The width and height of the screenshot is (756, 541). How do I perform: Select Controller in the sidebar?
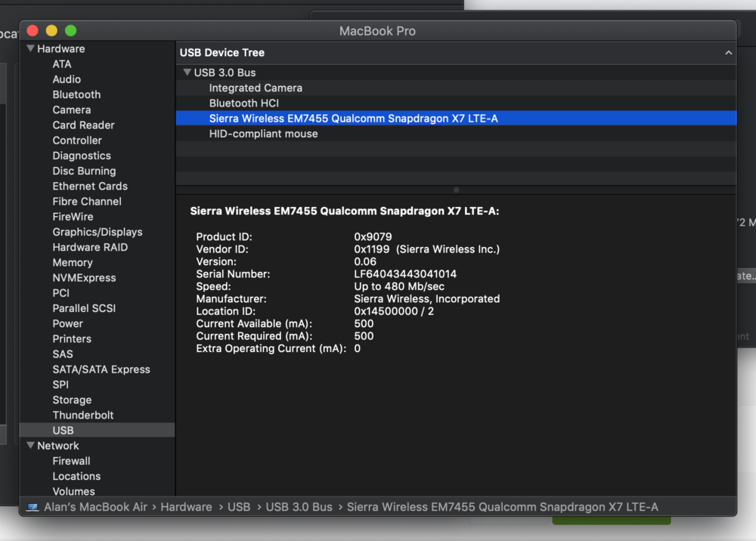click(x=77, y=141)
